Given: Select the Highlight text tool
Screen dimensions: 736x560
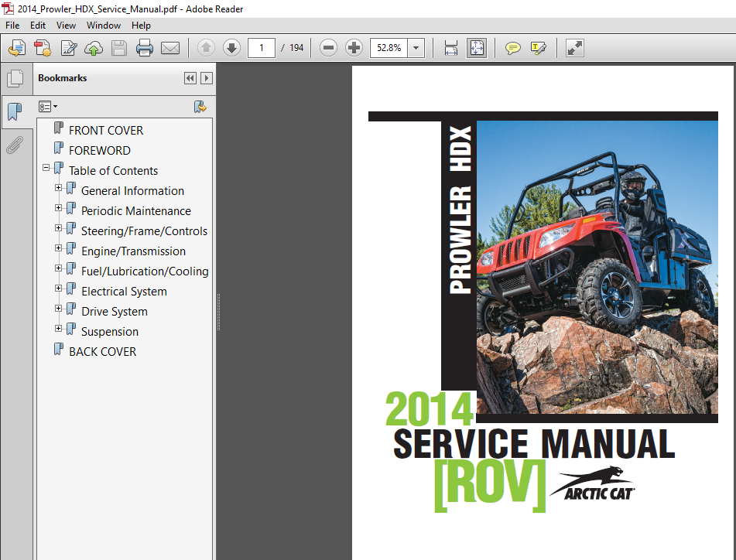Looking at the screenshot, I should pos(538,48).
